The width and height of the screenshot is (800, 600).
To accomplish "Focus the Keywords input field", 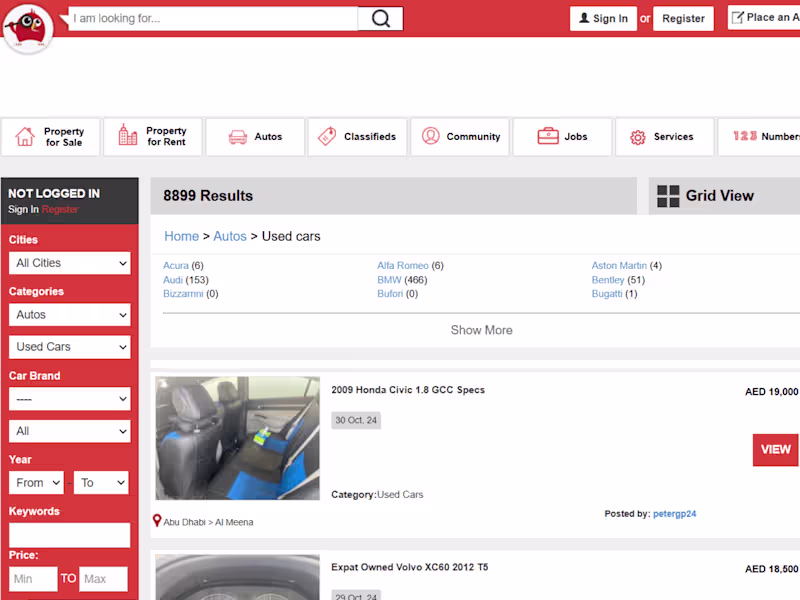I will [x=70, y=535].
